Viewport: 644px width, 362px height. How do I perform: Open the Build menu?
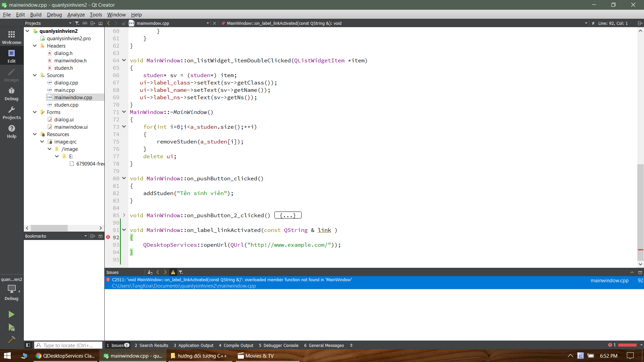(36, 14)
